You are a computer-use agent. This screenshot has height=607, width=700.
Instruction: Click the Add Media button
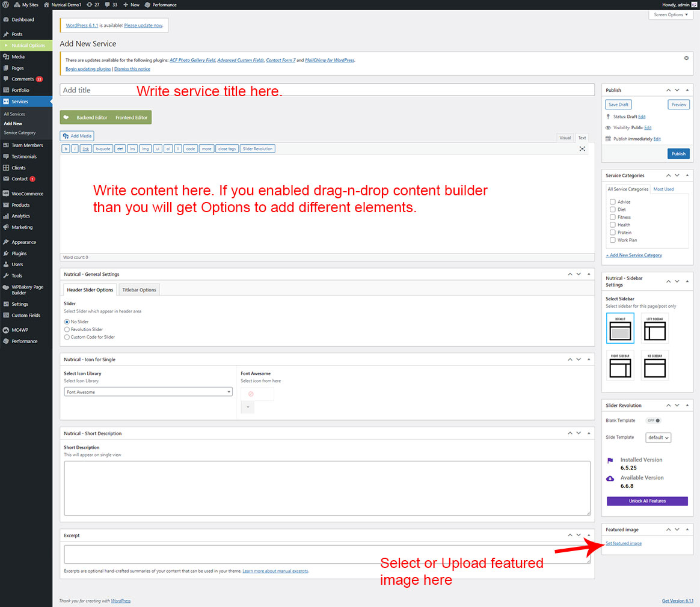click(77, 136)
